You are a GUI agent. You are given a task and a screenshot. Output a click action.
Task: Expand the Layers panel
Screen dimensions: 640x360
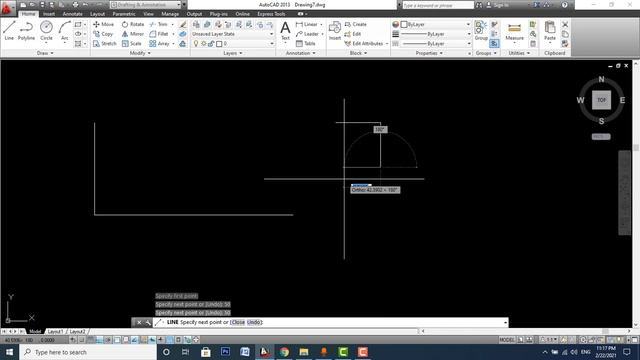point(233,53)
